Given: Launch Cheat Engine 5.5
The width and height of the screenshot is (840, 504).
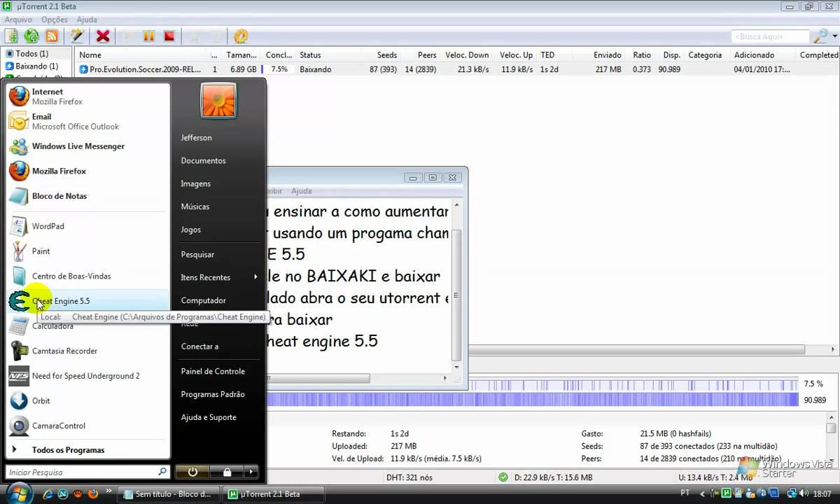Looking at the screenshot, I should coord(87,301).
